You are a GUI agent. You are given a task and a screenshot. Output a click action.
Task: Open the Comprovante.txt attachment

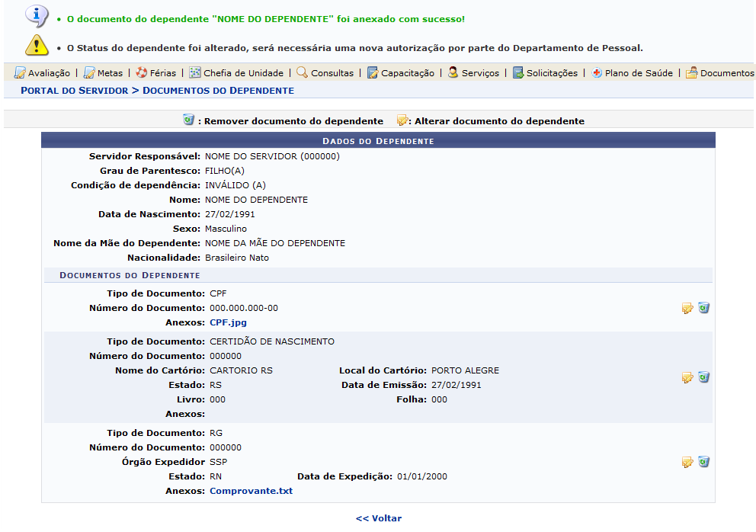251,491
